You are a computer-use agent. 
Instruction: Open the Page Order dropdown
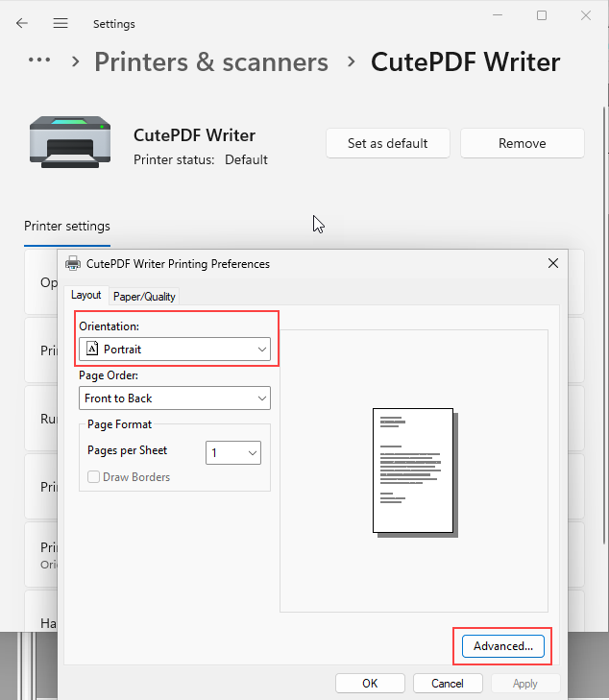pyautogui.click(x=175, y=398)
